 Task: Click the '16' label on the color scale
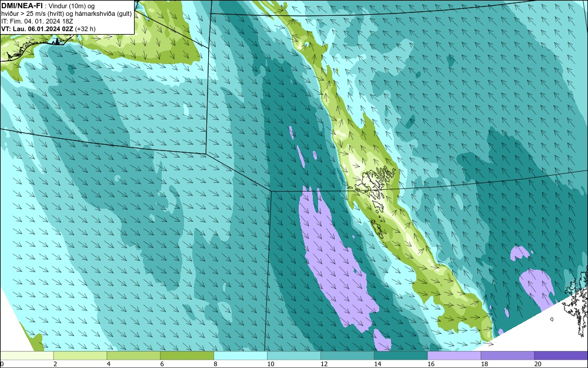point(431,364)
